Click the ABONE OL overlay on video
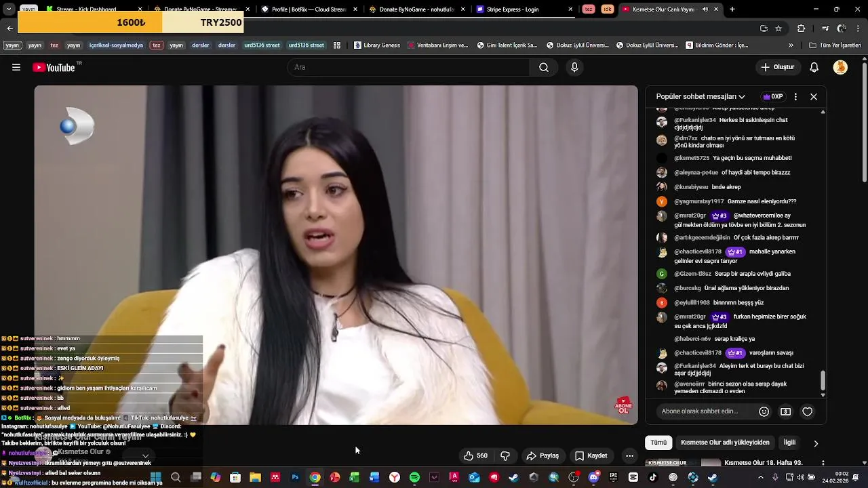Image resolution: width=868 pixels, height=488 pixels. 623,405
